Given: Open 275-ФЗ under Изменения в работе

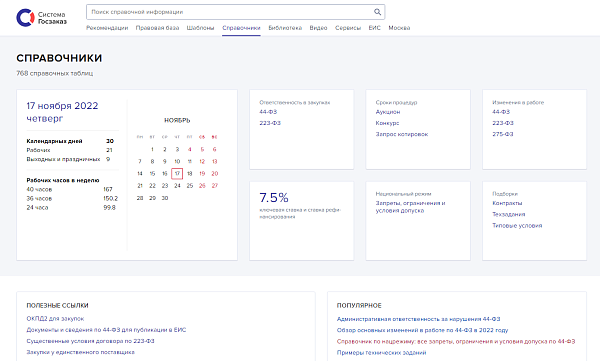Looking at the screenshot, I should [503, 134].
